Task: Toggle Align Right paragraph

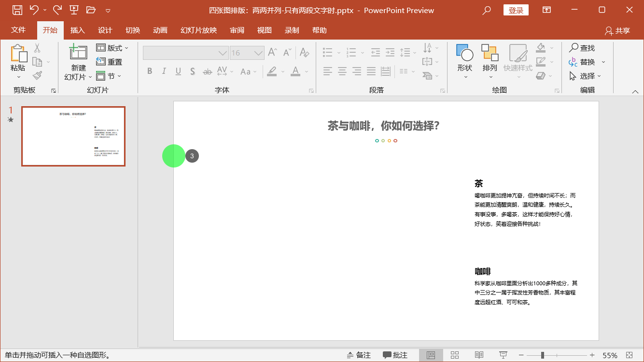Action: (357, 71)
